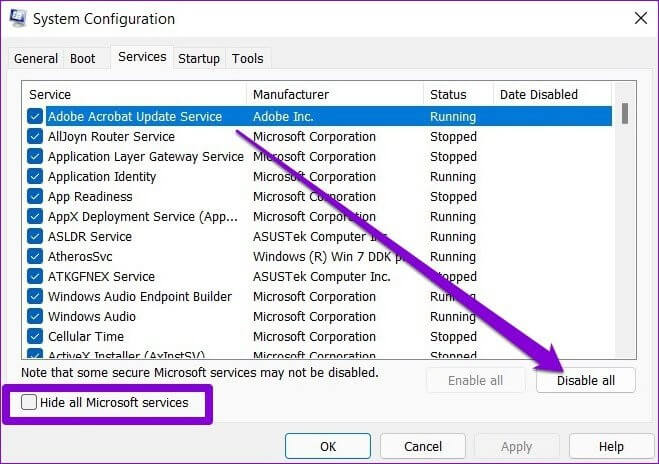Uncheck AtherosSvc checkbox

point(35,256)
